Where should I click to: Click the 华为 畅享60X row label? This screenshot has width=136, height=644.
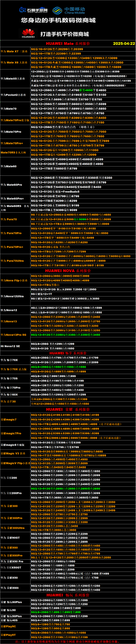[9, 395]
